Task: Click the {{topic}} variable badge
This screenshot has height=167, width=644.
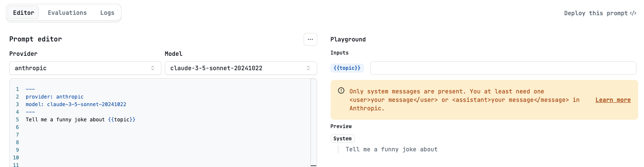Action: pos(347,68)
